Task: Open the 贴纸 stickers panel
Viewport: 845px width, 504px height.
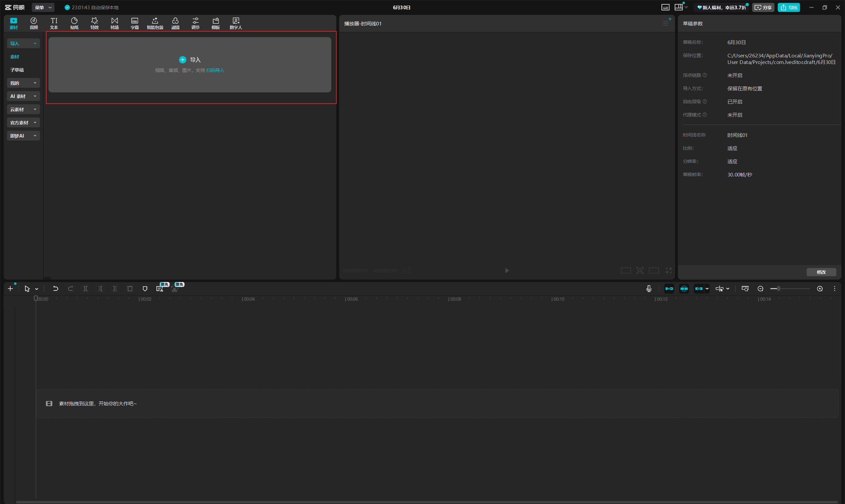Action: point(74,23)
